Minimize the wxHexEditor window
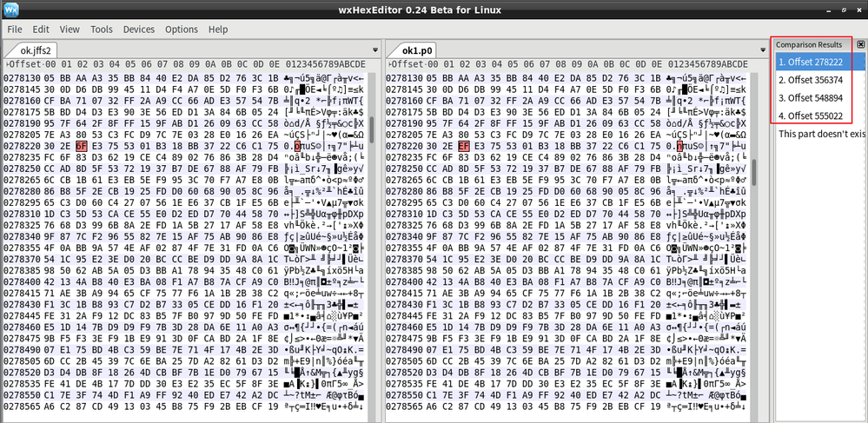This screenshot has height=423, width=868. point(829,10)
